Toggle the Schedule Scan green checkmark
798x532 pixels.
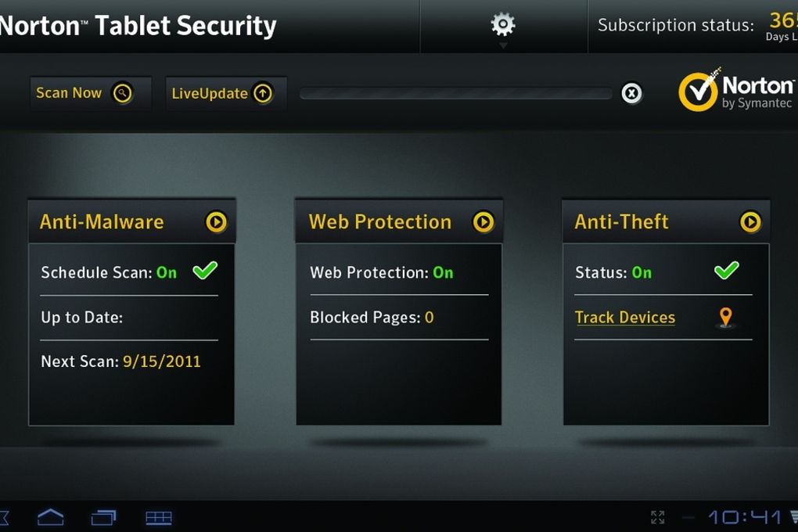pos(205,271)
